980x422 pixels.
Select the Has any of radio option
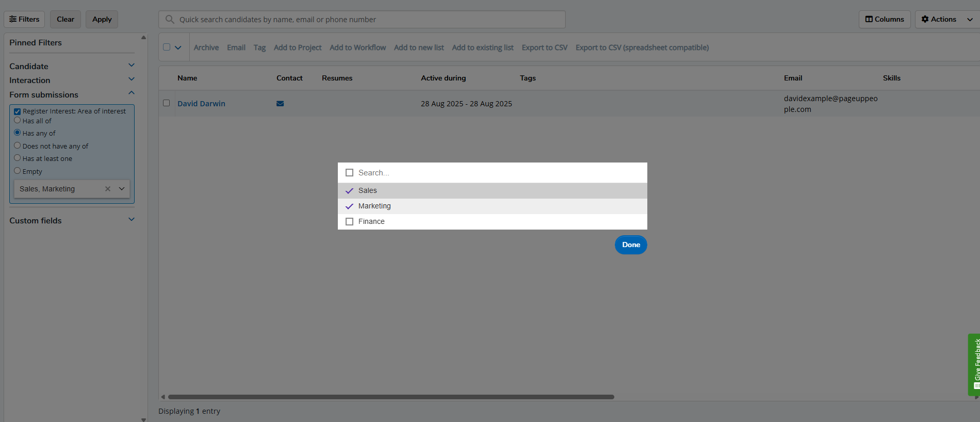17,133
